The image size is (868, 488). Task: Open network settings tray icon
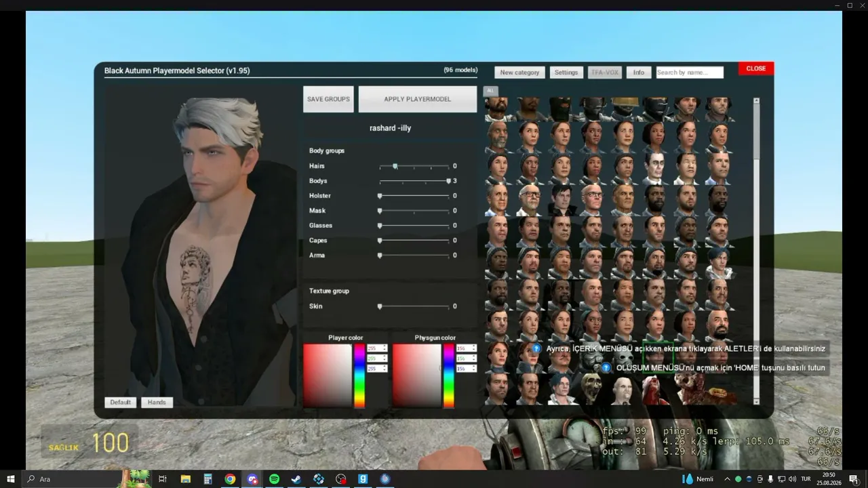[x=782, y=479]
